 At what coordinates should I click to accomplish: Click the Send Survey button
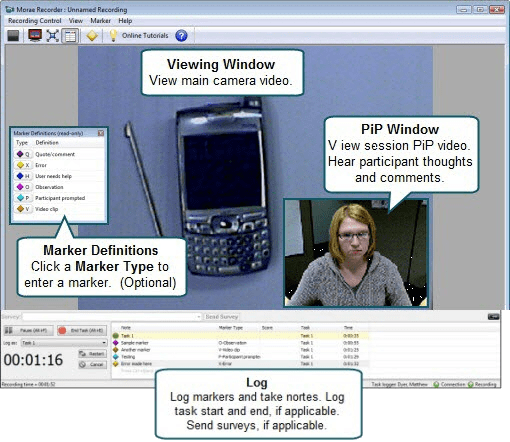[222, 317]
